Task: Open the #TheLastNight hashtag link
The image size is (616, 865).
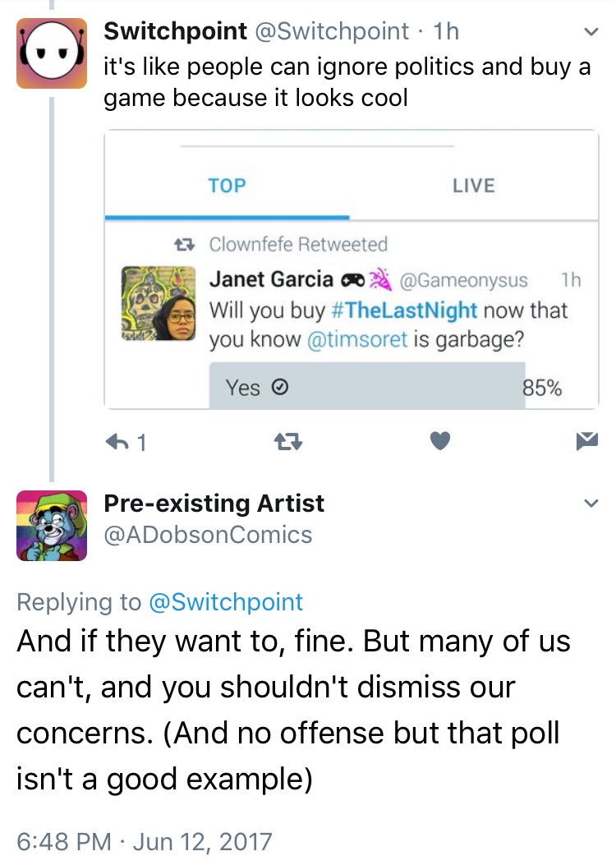Action: 404,310
